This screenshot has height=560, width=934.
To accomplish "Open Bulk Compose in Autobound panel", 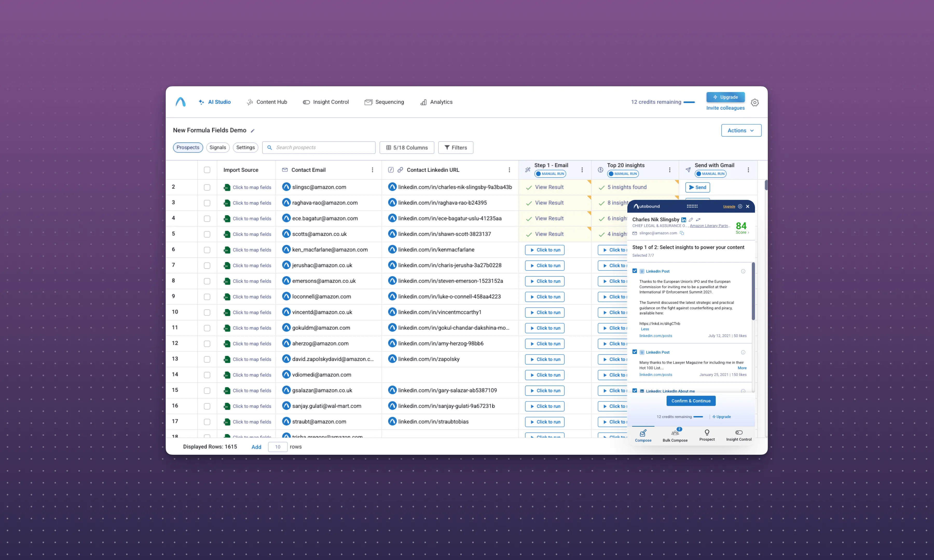I will tap(675, 436).
